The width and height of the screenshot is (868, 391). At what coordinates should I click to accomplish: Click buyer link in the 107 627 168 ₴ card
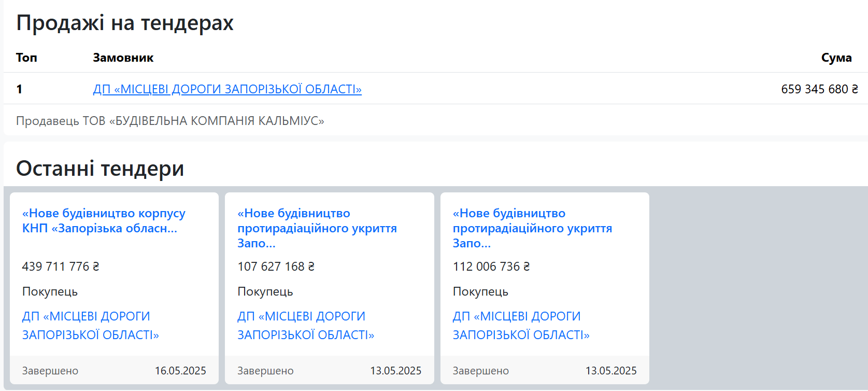[x=305, y=326]
